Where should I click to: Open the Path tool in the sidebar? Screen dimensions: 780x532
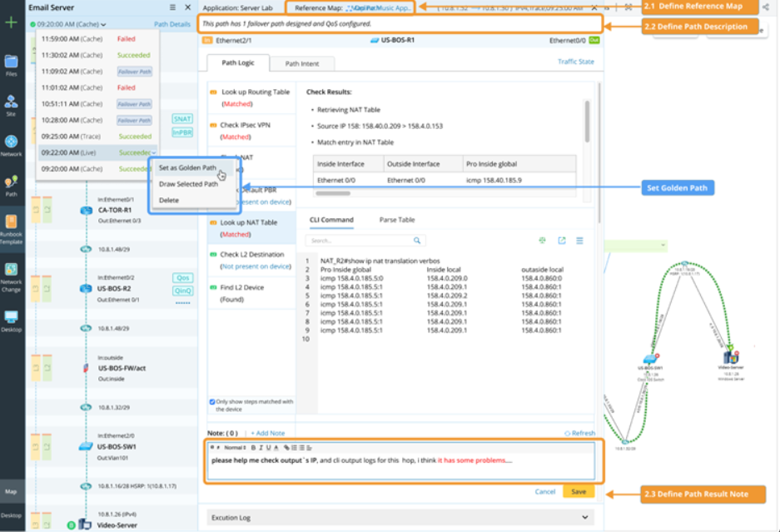[x=11, y=186]
